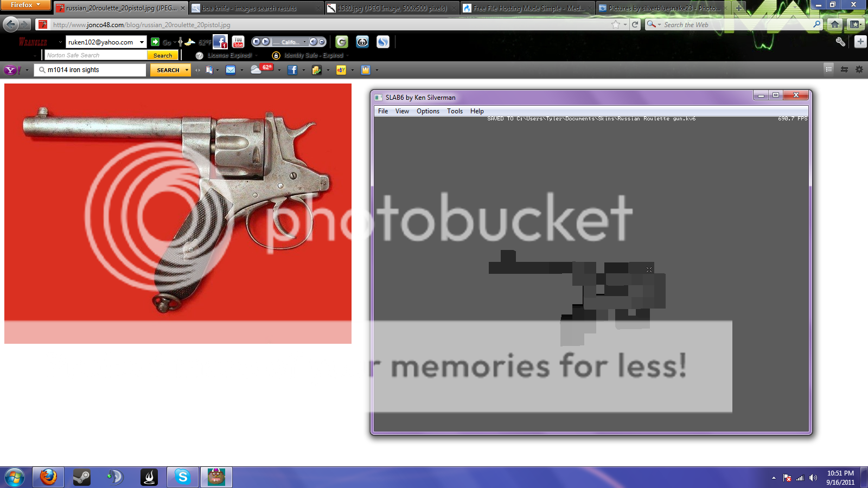
Task: Open the View menu in SLAB6
Action: (402, 111)
